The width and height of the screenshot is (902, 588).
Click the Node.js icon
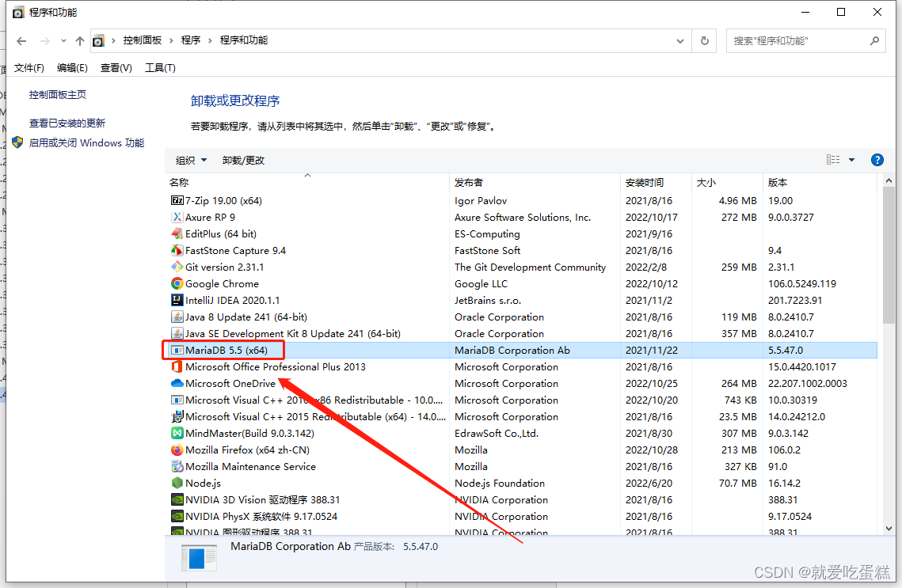coord(177,484)
